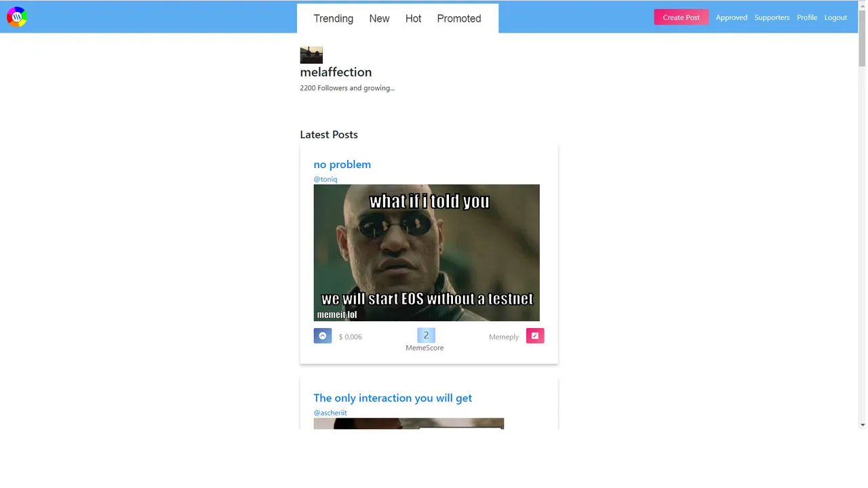The image size is (868, 488).
Task: Click melaffection profile avatar thumbnail
Action: [x=311, y=55]
